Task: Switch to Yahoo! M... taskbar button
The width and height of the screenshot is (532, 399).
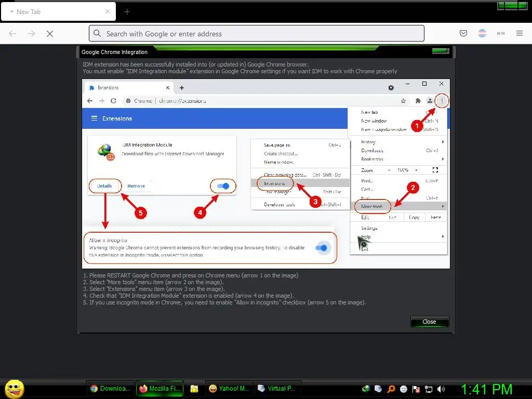Action: (x=229, y=389)
